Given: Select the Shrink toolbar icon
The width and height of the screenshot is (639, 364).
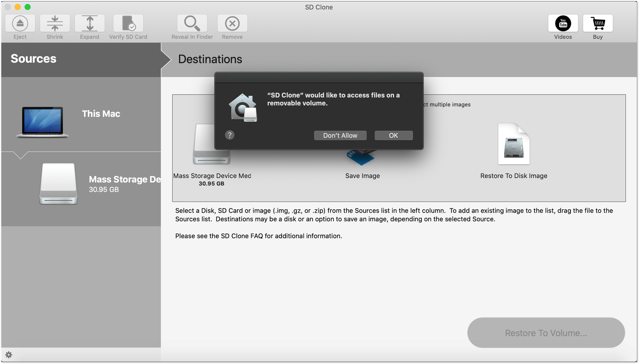Looking at the screenshot, I should pos(55,23).
